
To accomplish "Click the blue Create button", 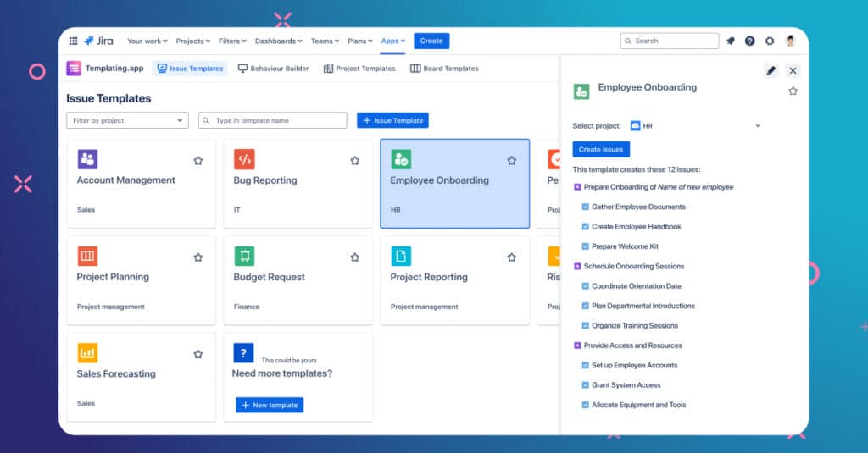I will pos(431,41).
